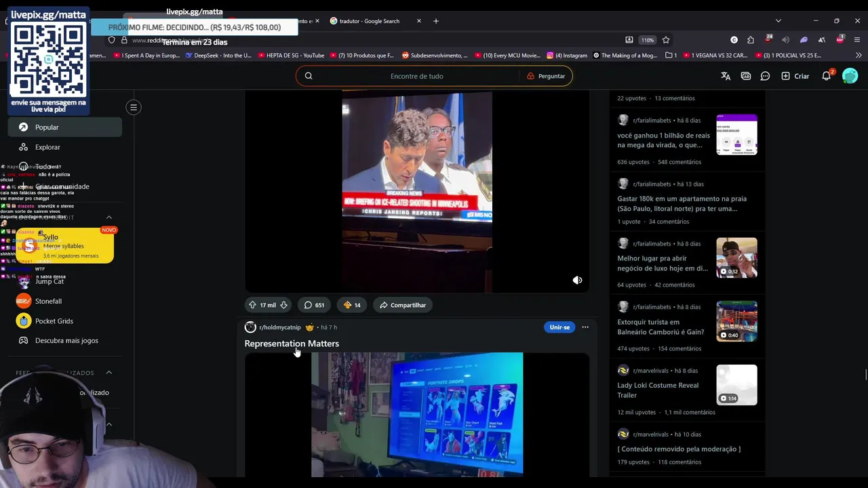The image size is (868, 488).
Task: Click the r/holdmycatnip community avatar
Action: pyautogui.click(x=250, y=327)
